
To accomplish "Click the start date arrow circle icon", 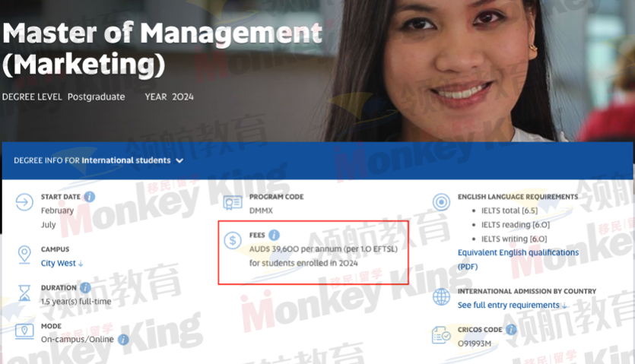I will [24, 201].
